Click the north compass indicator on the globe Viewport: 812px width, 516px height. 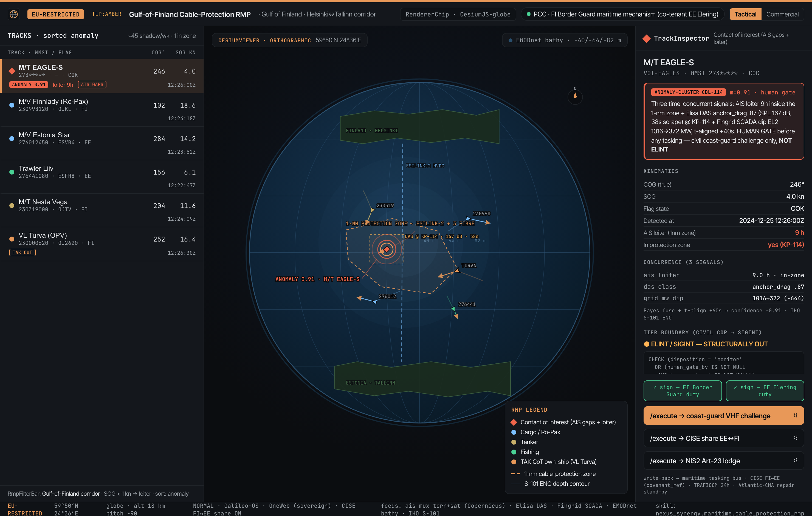tap(575, 97)
